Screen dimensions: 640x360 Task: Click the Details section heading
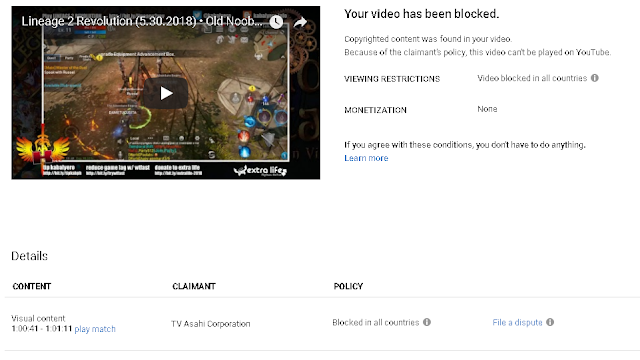pyautogui.click(x=29, y=256)
